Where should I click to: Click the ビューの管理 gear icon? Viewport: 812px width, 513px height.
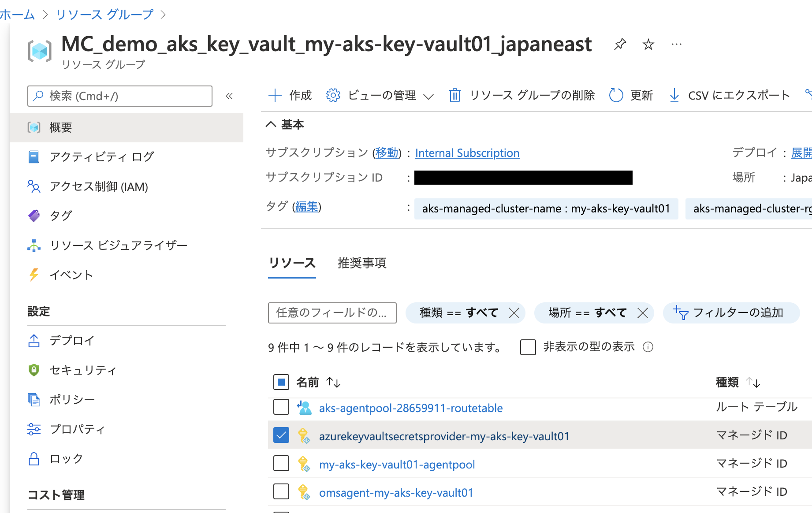(x=333, y=95)
